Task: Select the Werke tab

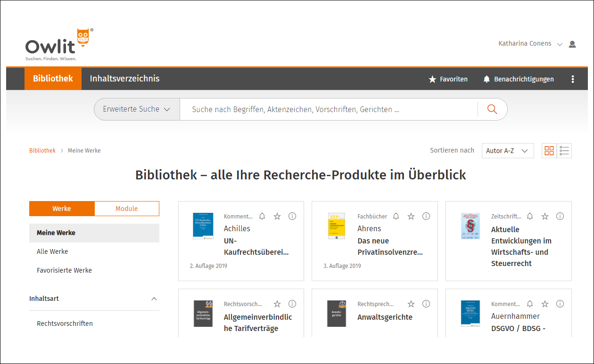Action: point(62,209)
